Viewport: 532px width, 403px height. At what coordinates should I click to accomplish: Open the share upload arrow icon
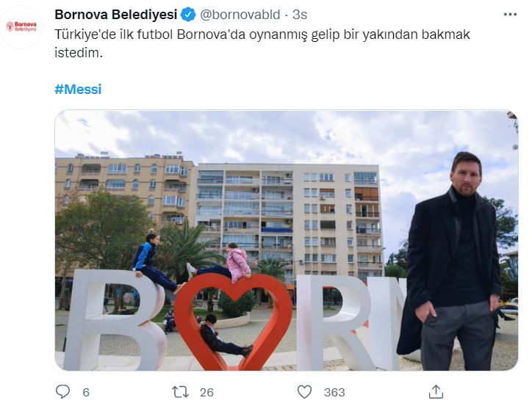pyautogui.click(x=436, y=391)
